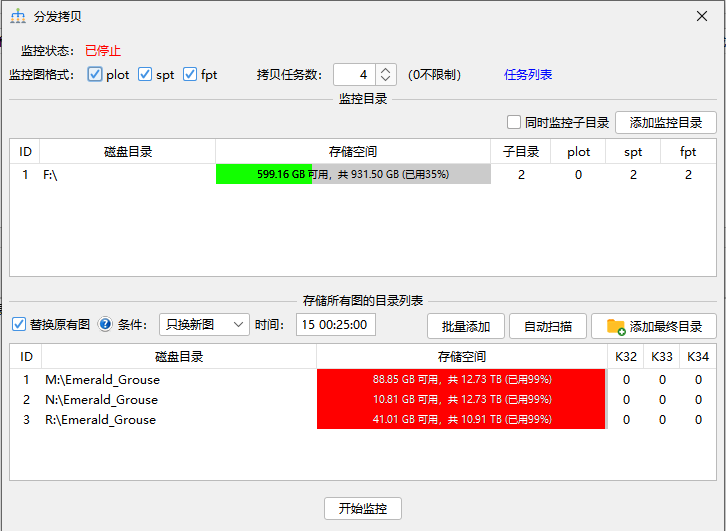Uncheck the spt format checkbox
This screenshot has height=531, width=726.
(145, 75)
